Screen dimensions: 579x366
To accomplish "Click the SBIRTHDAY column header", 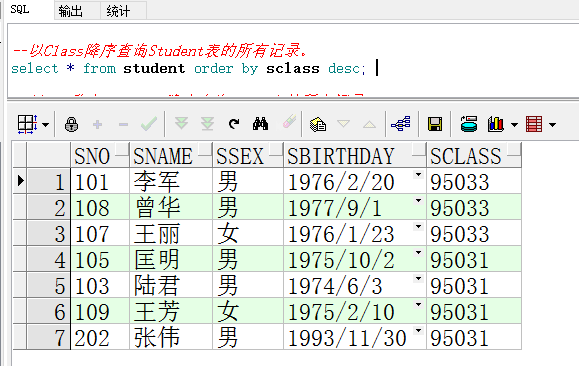I will [354, 155].
